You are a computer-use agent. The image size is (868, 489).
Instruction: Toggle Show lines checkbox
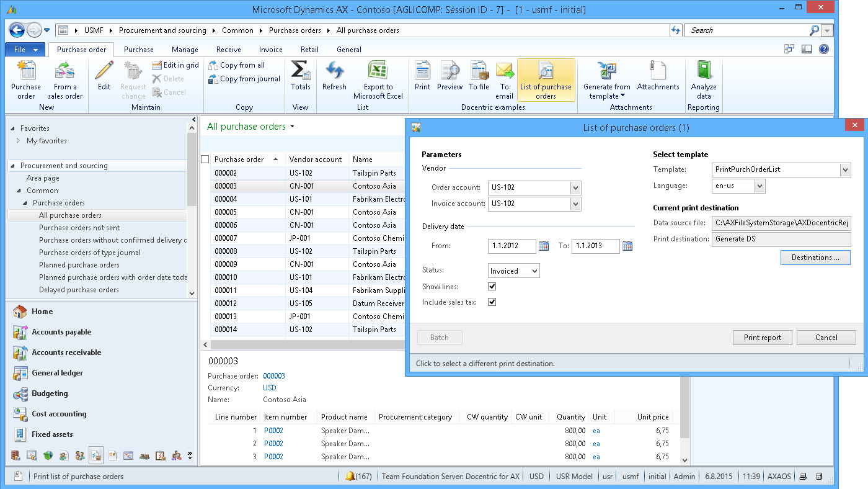click(492, 287)
